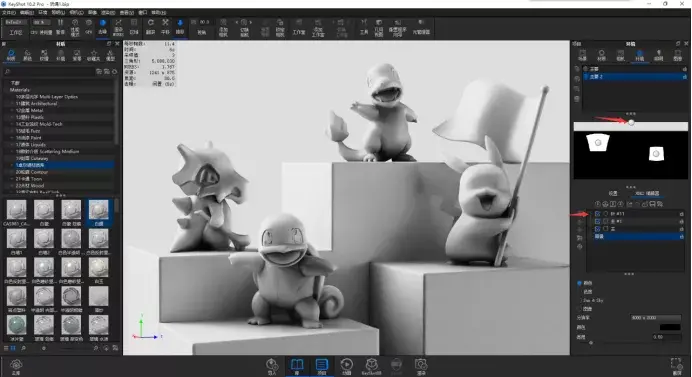Open Cloud Library icon in bottom-left corner
The image size is (692, 377).
pos(16,366)
